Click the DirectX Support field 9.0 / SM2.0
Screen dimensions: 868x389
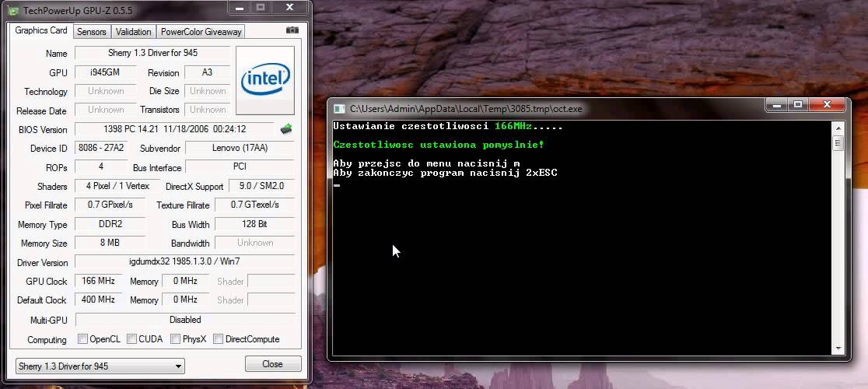[x=261, y=186]
